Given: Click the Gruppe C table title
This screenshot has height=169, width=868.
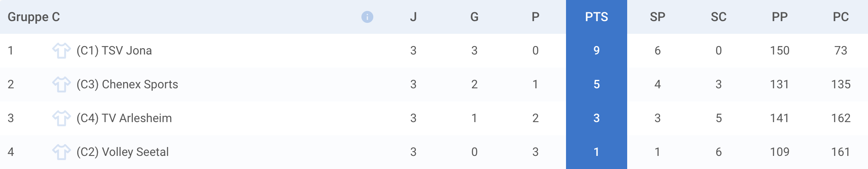Looking at the screenshot, I should click(x=34, y=17).
